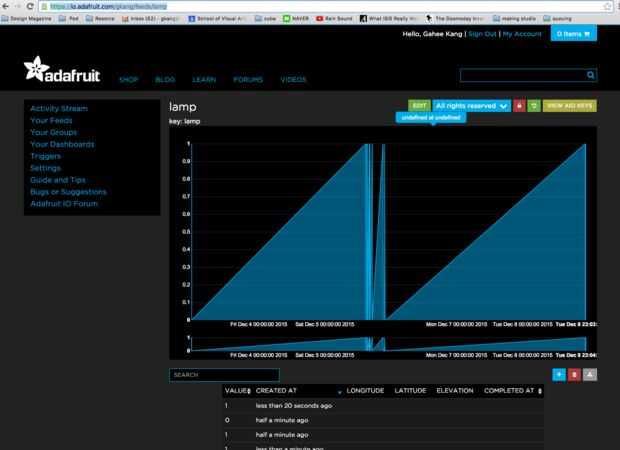Click the SEARCH field above the data table
The height and width of the screenshot is (450, 620).
pos(224,375)
